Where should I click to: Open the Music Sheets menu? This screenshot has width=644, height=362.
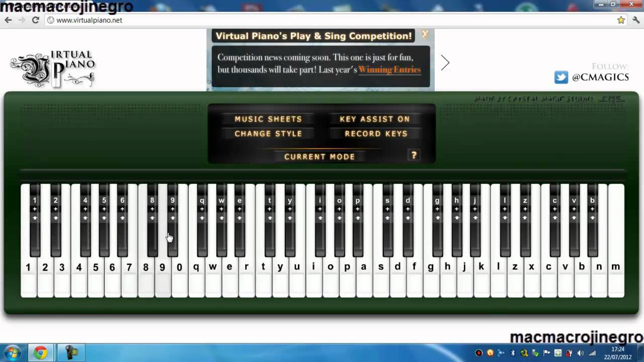(268, 119)
